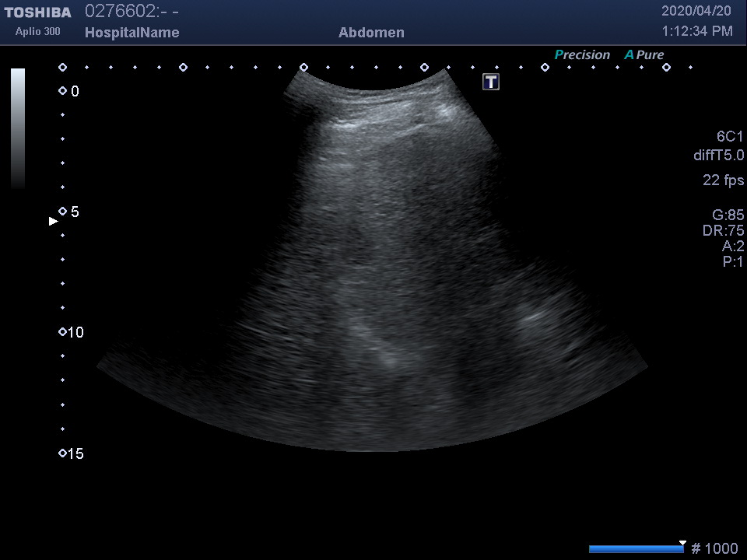Click the DR:75 dynamic range value
747x560 pixels.
pos(723,231)
